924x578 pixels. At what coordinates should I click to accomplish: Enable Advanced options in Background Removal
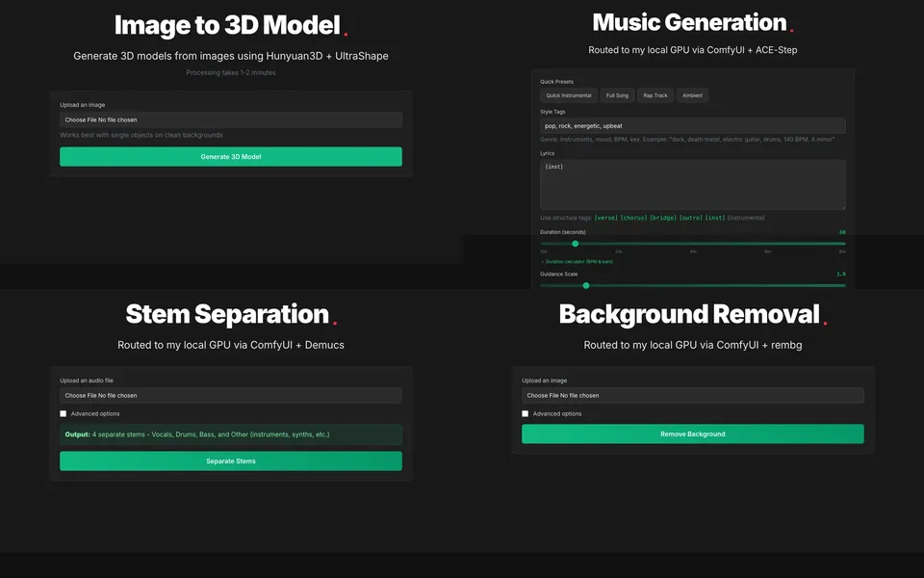pos(526,414)
